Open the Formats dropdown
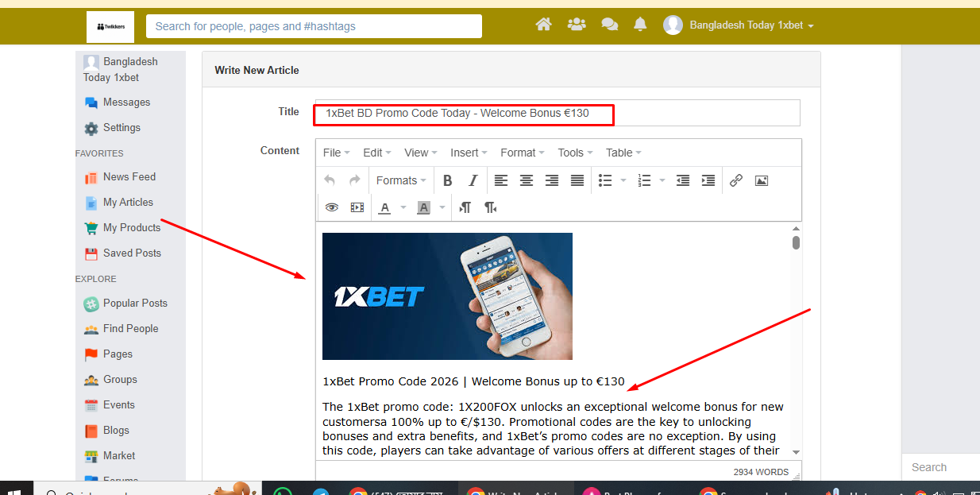 tap(401, 180)
